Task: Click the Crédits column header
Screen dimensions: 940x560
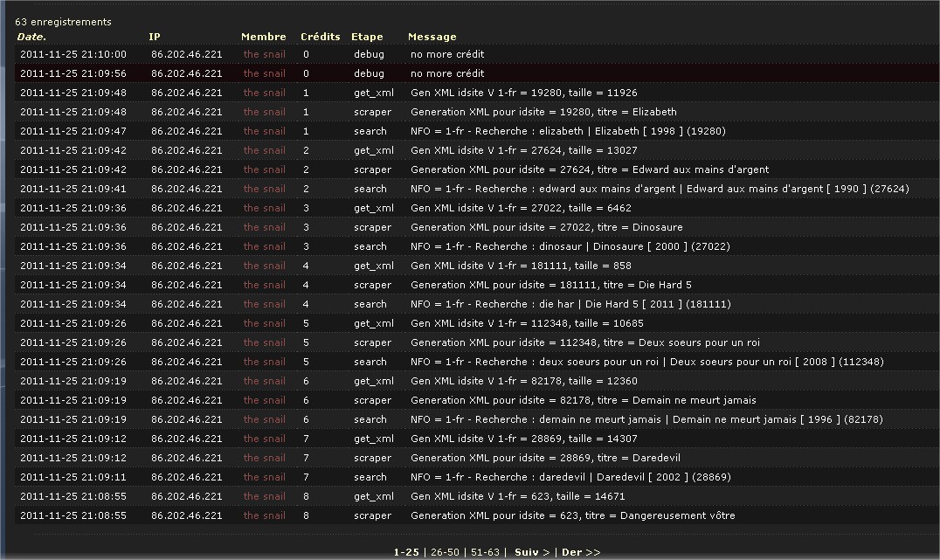Action: (x=320, y=37)
